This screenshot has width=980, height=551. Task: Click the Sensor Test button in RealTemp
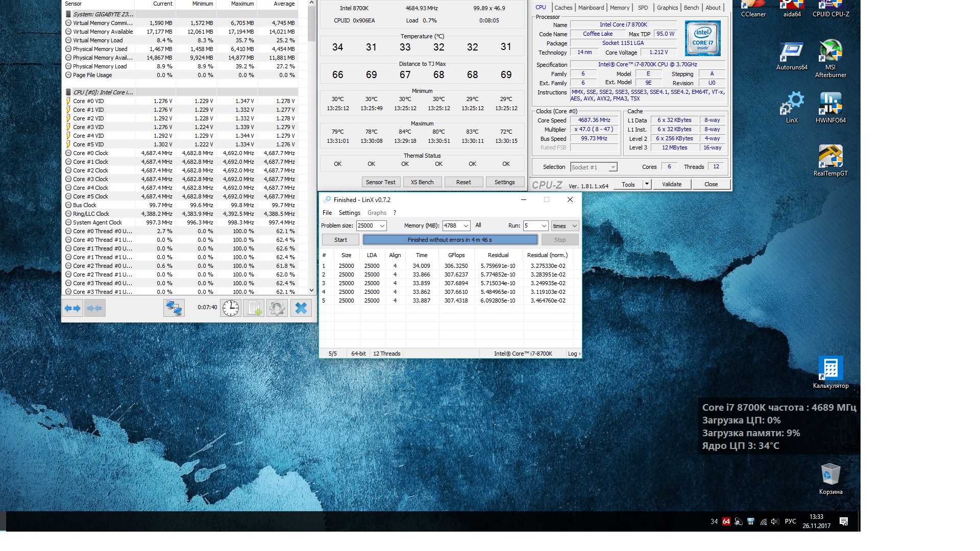(380, 182)
